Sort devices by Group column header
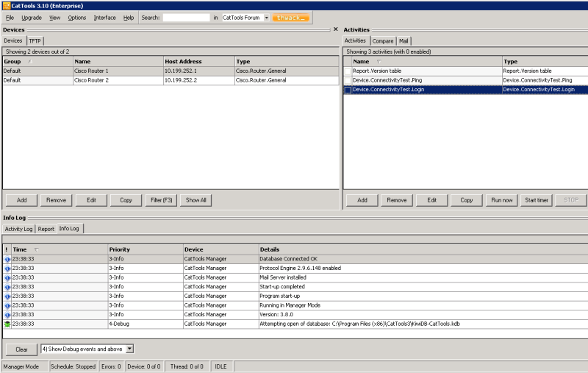 click(38, 62)
